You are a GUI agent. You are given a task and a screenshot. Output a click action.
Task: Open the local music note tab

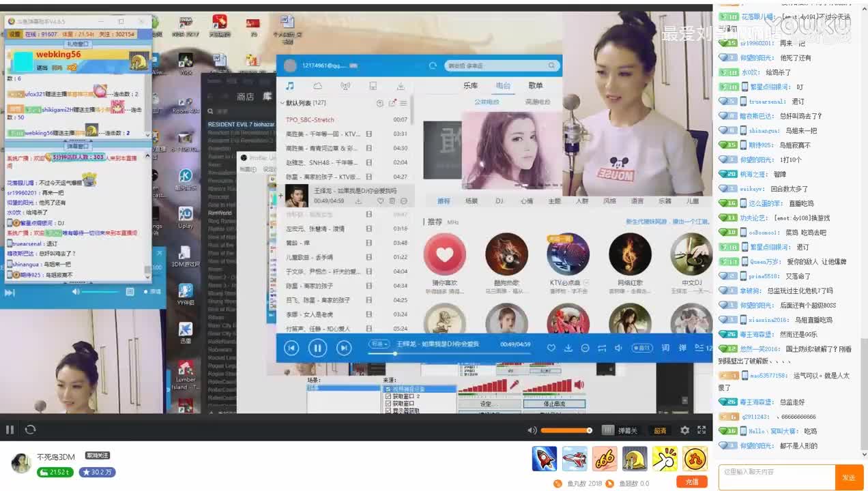coord(290,86)
